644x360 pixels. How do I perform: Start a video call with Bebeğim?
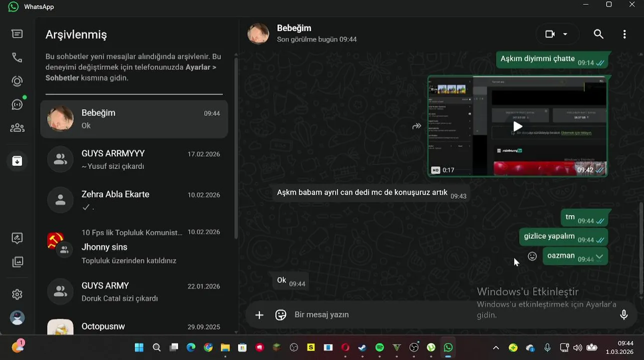(x=550, y=34)
